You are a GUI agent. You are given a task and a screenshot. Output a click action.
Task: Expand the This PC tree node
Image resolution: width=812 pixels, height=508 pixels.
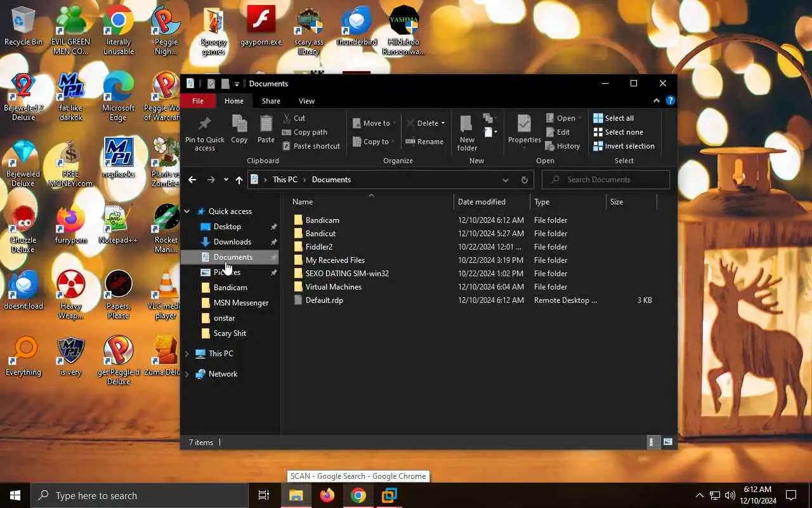(x=187, y=354)
